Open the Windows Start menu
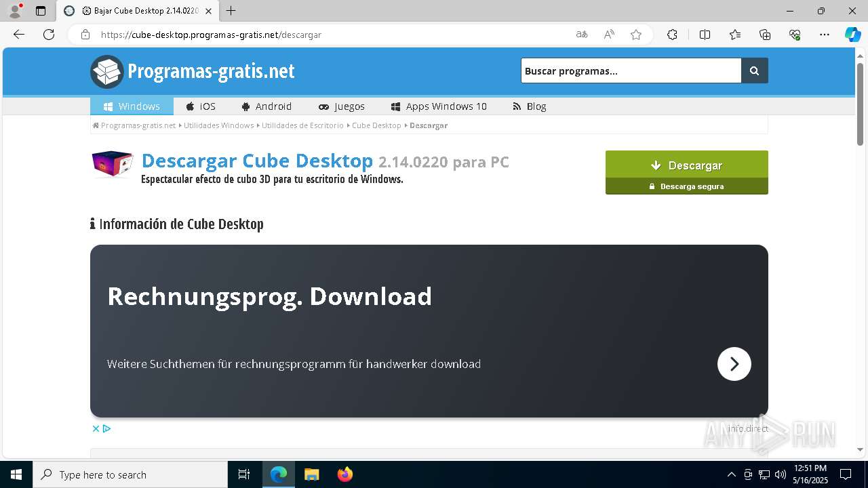This screenshot has height=488, width=868. coord(16,474)
